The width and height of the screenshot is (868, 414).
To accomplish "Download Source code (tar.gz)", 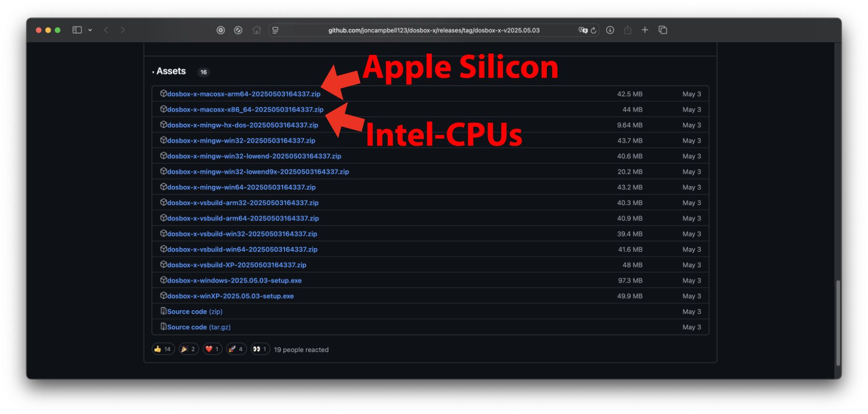I will [x=199, y=327].
